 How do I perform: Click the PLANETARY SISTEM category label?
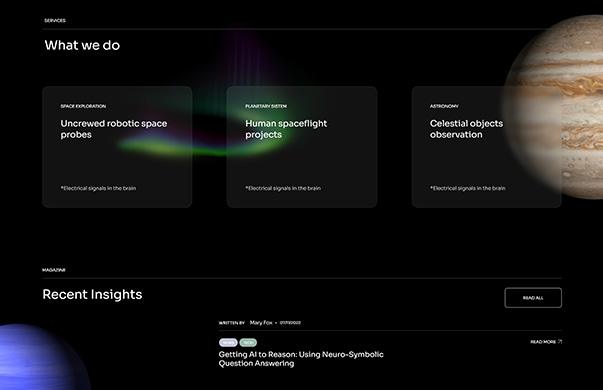266,106
